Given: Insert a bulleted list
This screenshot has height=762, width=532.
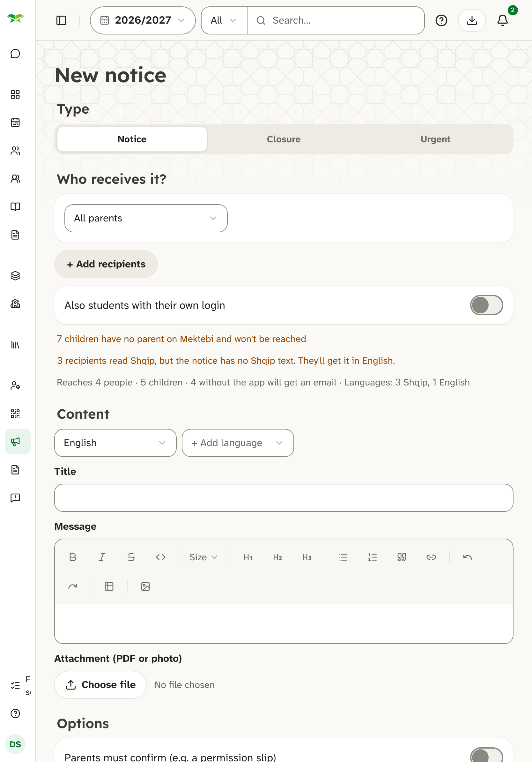Looking at the screenshot, I should pyautogui.click(x=343, y=557).
